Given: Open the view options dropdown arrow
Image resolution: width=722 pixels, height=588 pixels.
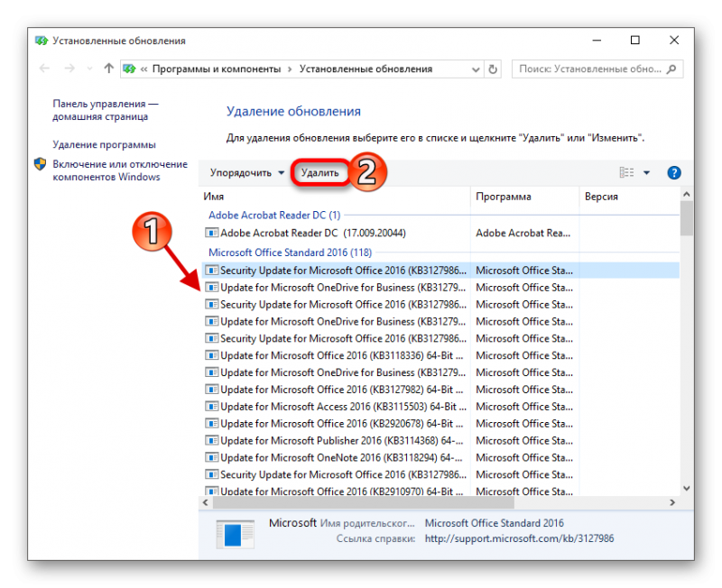Looking at the screenshot, I should pyautogui.click(x=646, y=173).
